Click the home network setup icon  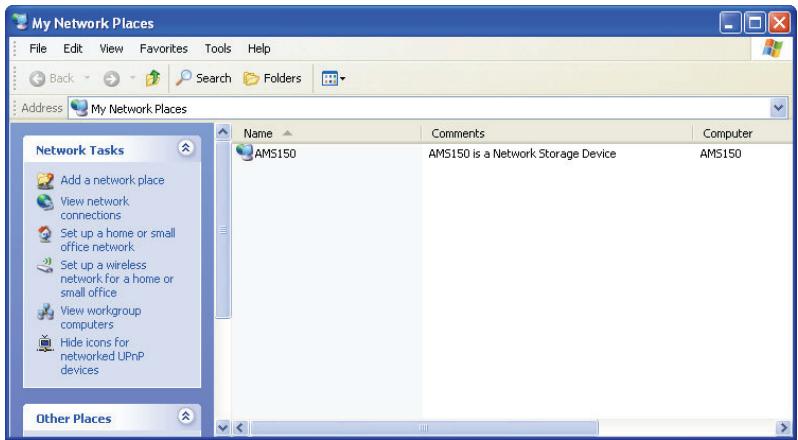coord(45,234)
